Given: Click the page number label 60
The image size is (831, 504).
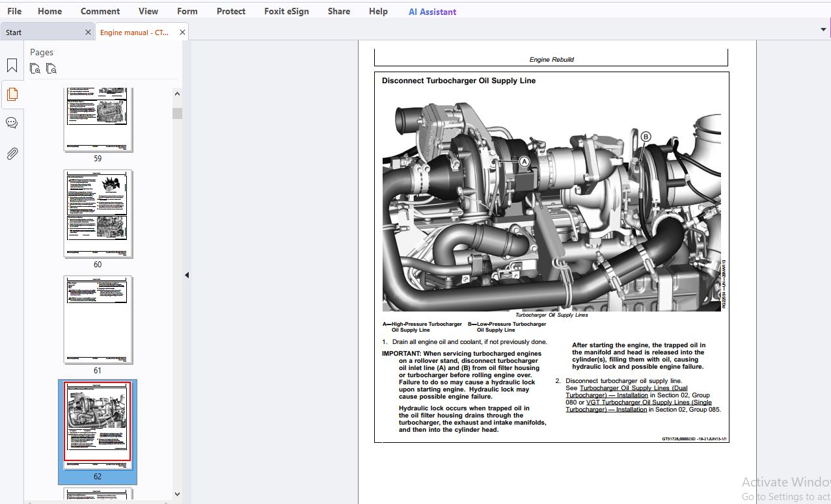Looking at the screenshot, I should (98, 265).
